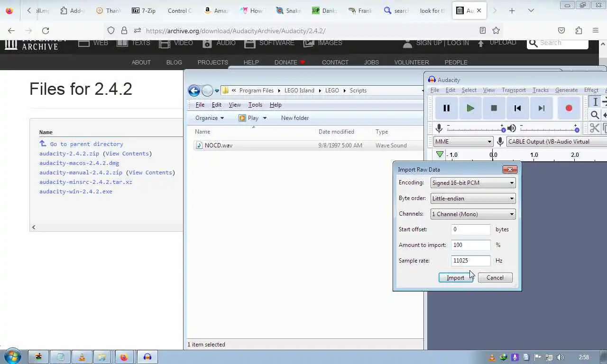Open the Firefox hamburger application menu
607x364 pixels.
coord(596,31)
